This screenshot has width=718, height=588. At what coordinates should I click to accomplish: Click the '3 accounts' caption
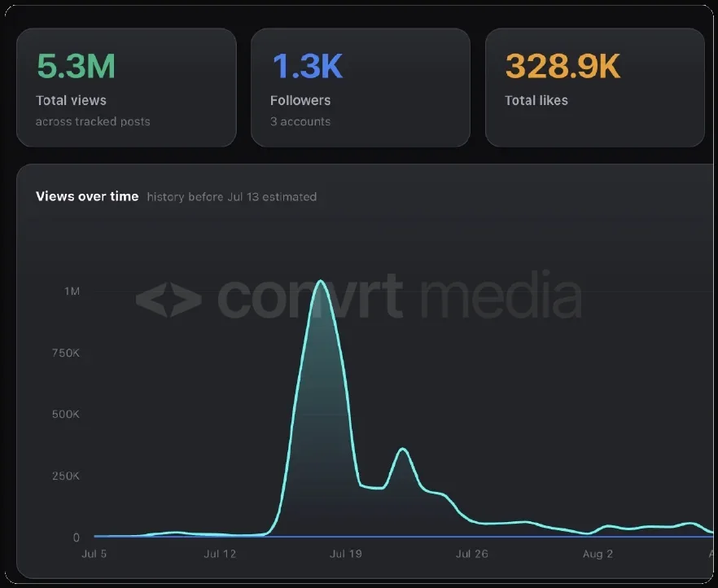300,121
